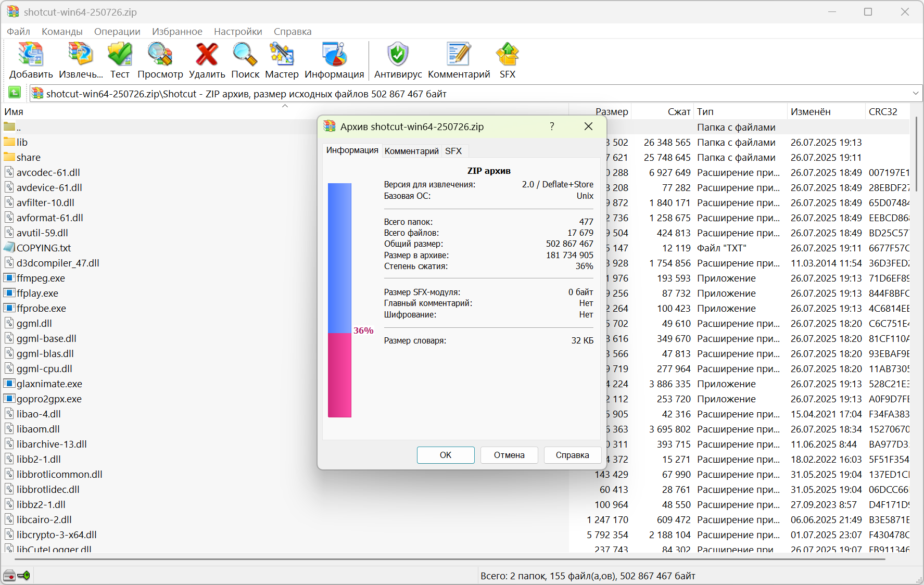Sort by the Сжат column header
This screenshot has height=585, width=924.
point(662,111)
